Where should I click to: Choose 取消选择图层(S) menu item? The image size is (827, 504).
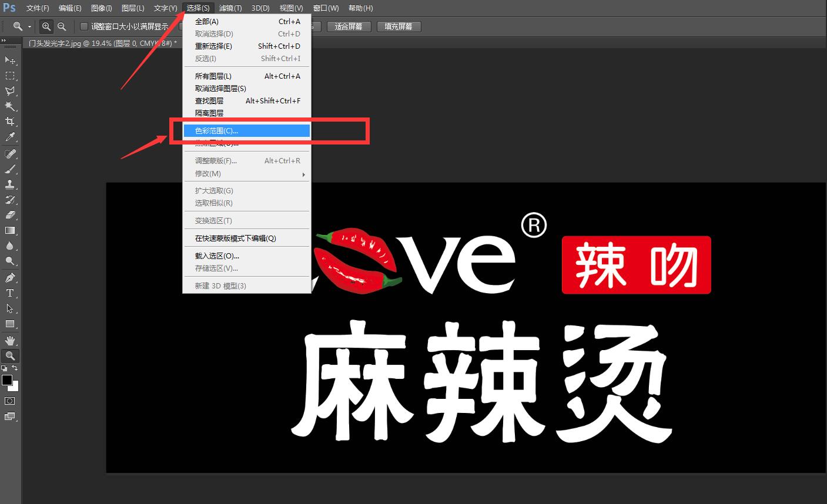[247, 89]
